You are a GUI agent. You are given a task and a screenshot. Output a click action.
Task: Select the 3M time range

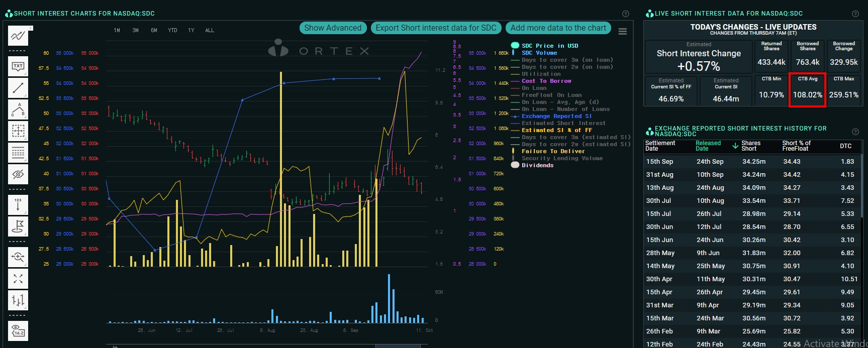tap(135, 30)
